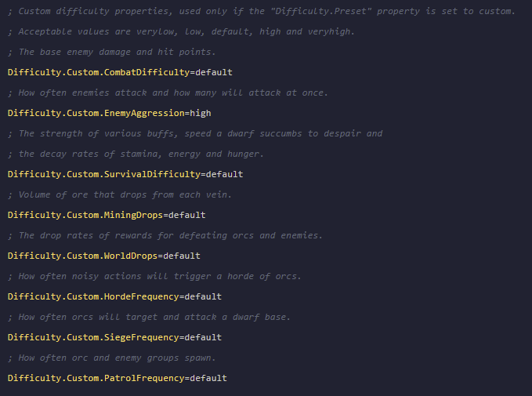Click the 'high' value of EnemyAggression

coord(200,113)
